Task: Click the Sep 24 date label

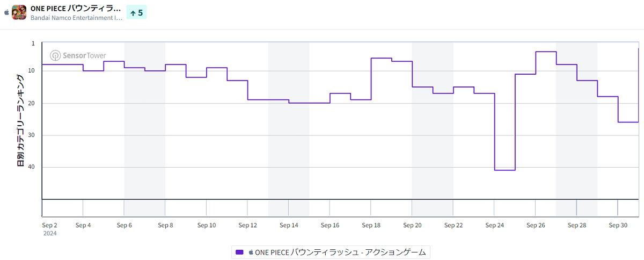Action: tap(494, 225)
